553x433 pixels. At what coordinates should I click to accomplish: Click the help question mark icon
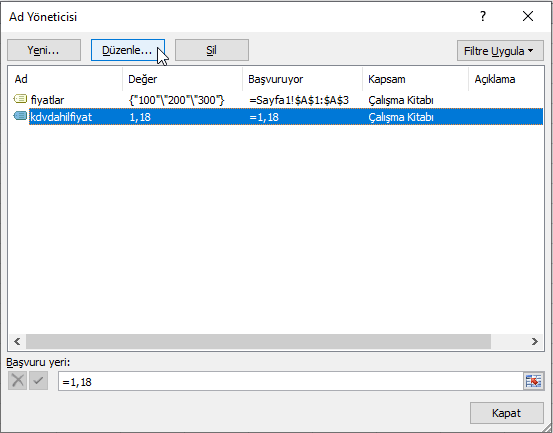(x=483, y=16)
